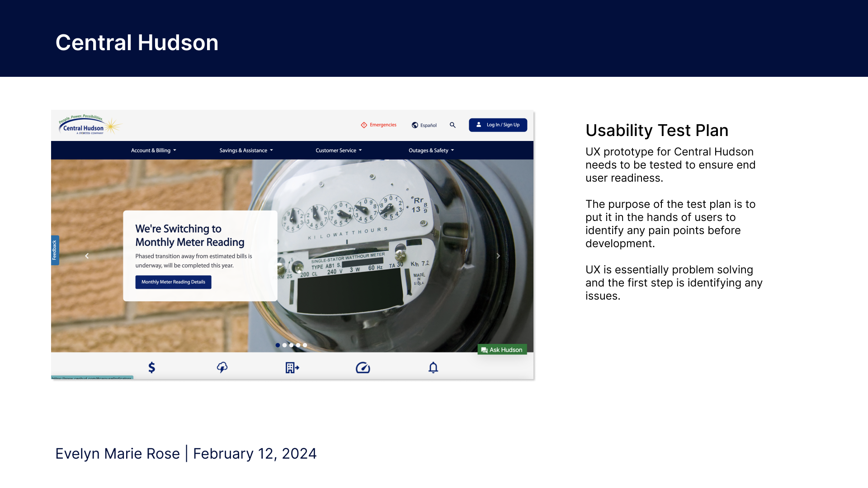
Task: Expand the Outages & Safety menu
Action: [431, 150]
